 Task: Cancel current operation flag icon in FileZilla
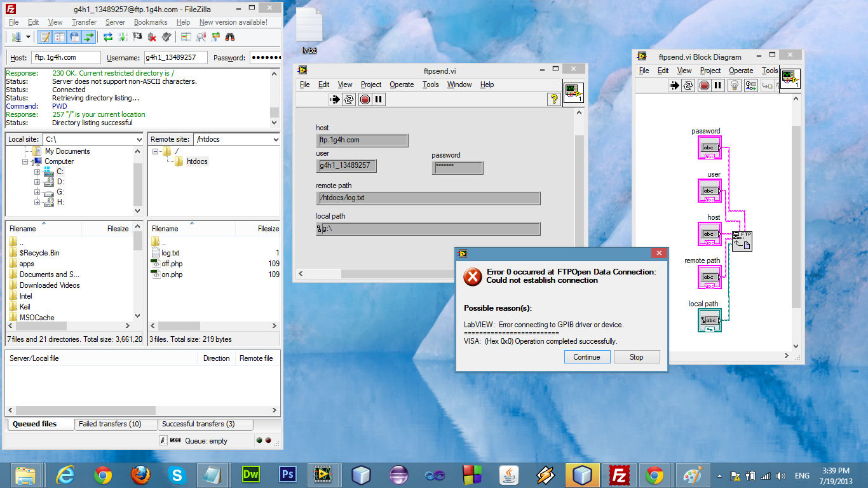point(137,37)
